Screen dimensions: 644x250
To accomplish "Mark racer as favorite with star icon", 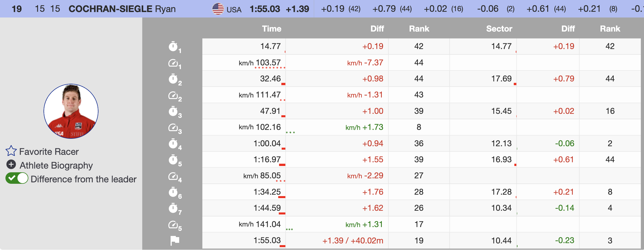I will click(x=11, y=151).
